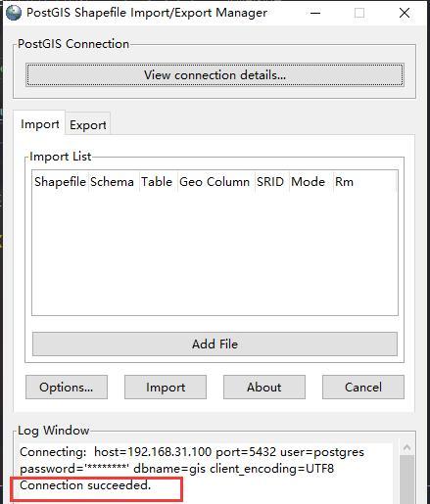Open the Options dialog

(67, 387)
